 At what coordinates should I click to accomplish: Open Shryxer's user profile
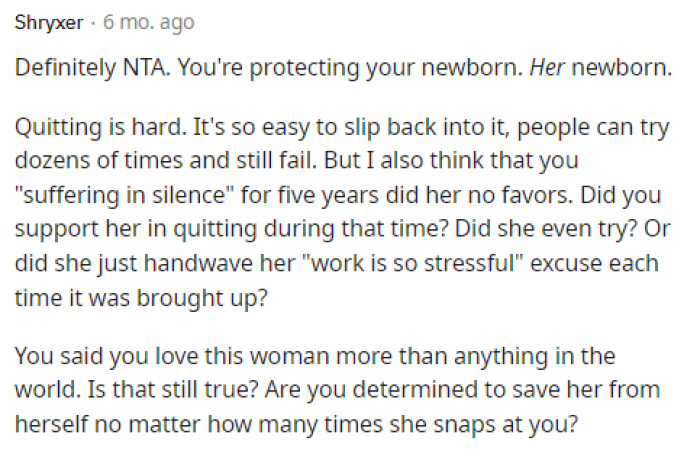point(49,22)
